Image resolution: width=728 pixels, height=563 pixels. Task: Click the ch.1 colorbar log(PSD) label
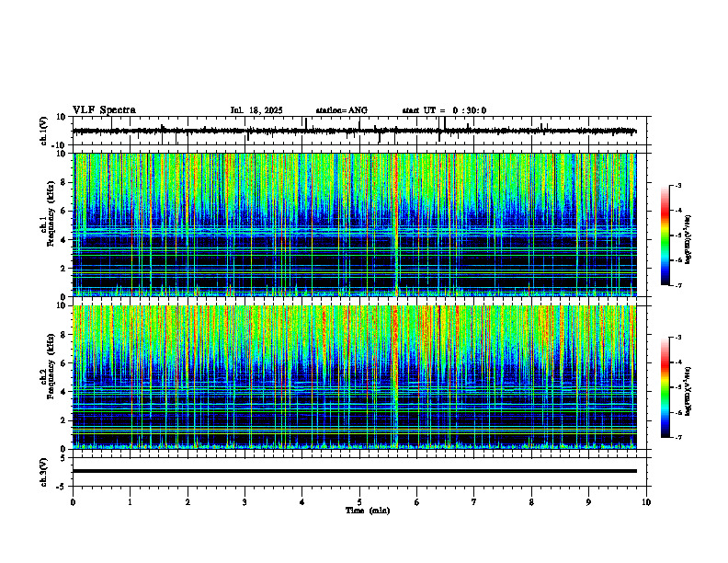[x=688, y=239]
